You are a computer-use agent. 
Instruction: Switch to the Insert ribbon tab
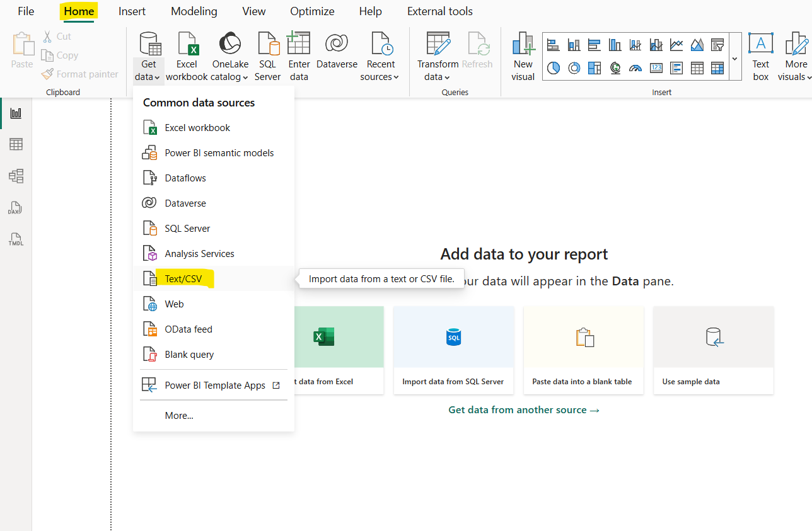(x=132, y=11)
